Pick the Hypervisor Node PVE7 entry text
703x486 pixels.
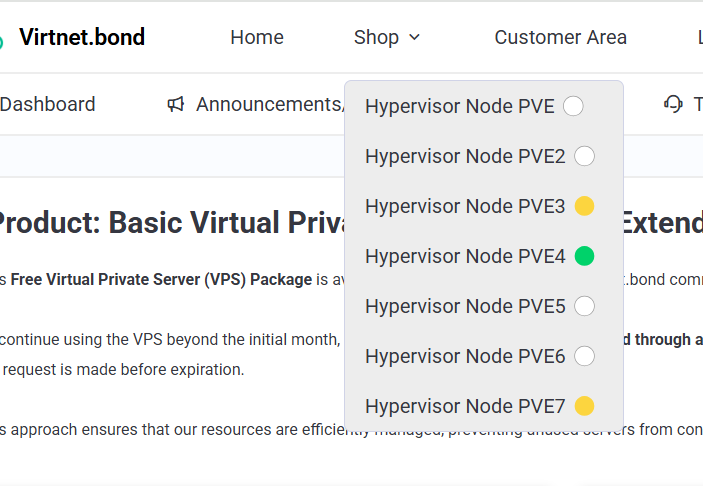click(465, 406)
